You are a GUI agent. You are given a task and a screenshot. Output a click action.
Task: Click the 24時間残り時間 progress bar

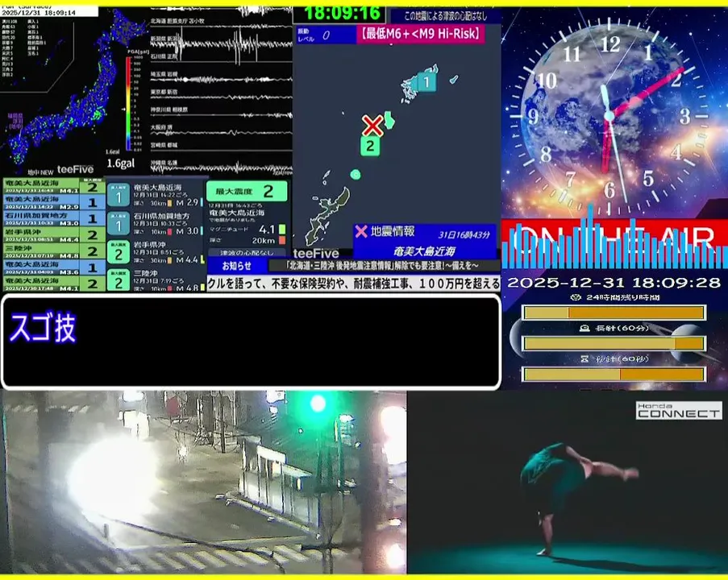614,313
